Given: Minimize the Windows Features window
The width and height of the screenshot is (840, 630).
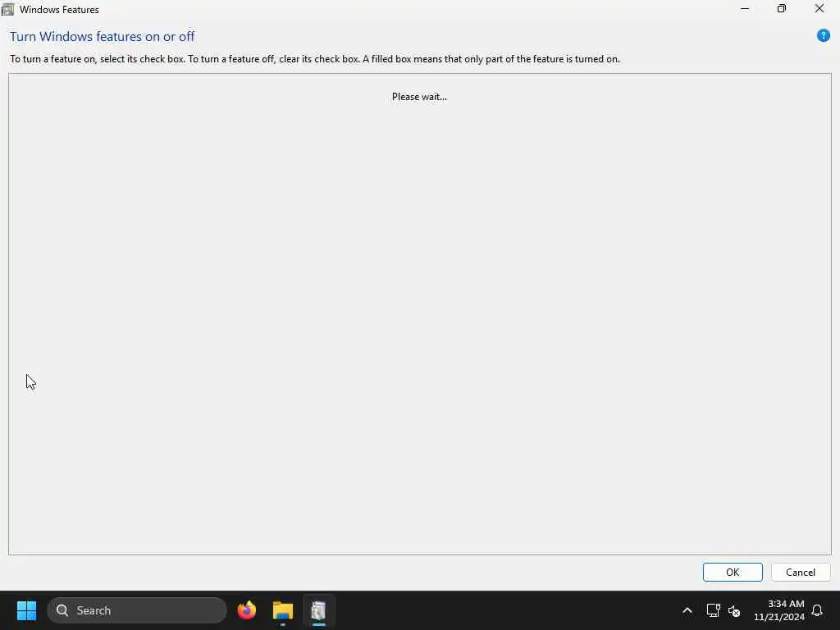Looking at the screenshot, I should click(745, 8).
